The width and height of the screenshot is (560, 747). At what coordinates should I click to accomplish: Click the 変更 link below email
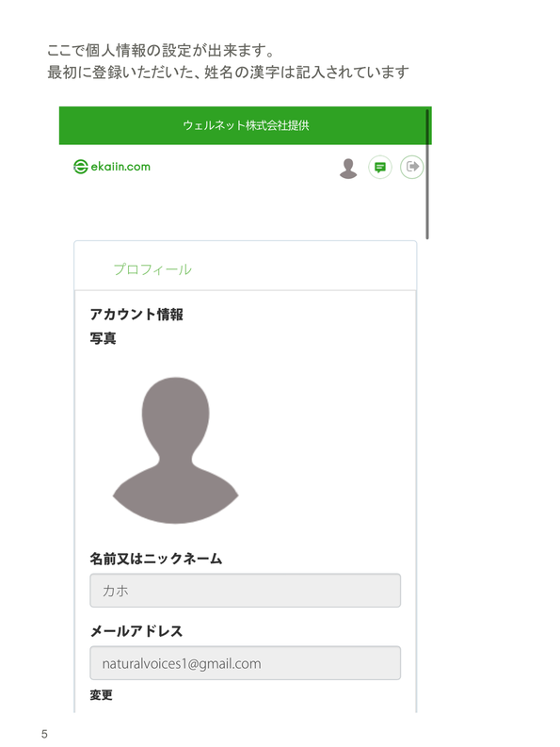[101, 695]
